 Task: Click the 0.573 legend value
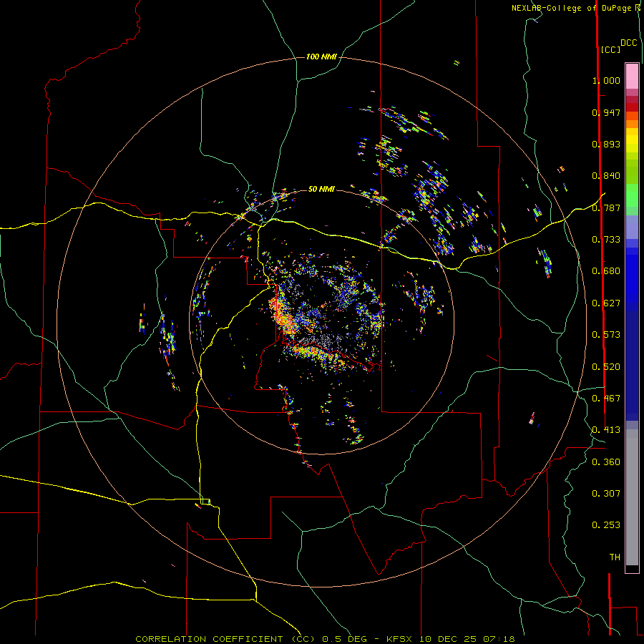pos(606,335)
